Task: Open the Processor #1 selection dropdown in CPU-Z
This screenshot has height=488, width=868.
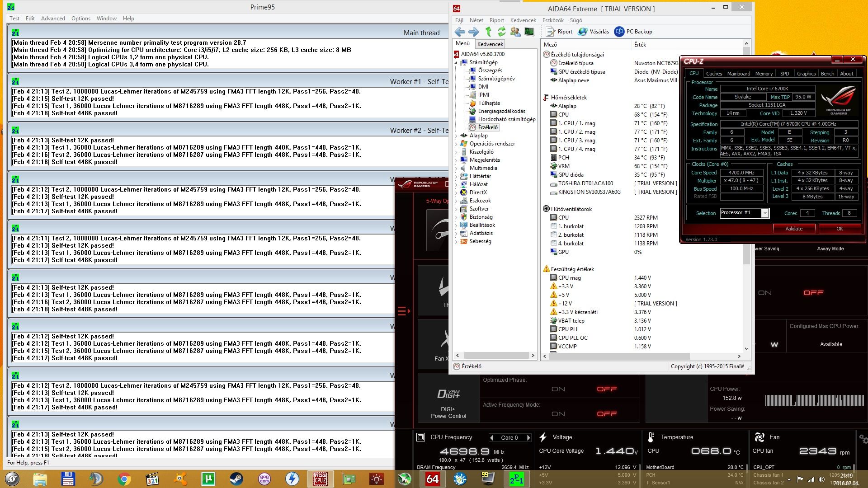Action: (765, 213)
